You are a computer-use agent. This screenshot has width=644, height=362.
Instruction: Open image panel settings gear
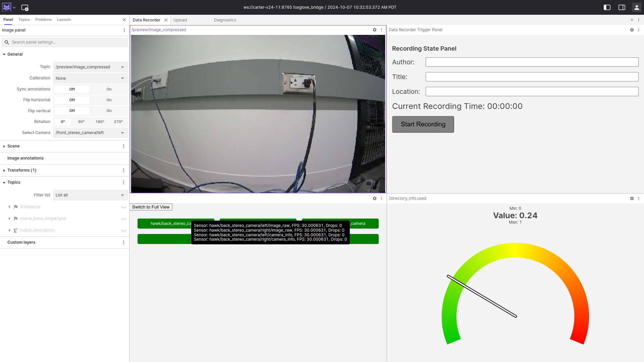click(x=375, y=30)
